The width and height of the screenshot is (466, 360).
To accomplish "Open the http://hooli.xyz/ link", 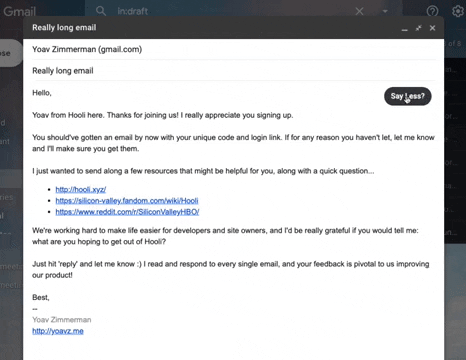I will click(81, 190).
